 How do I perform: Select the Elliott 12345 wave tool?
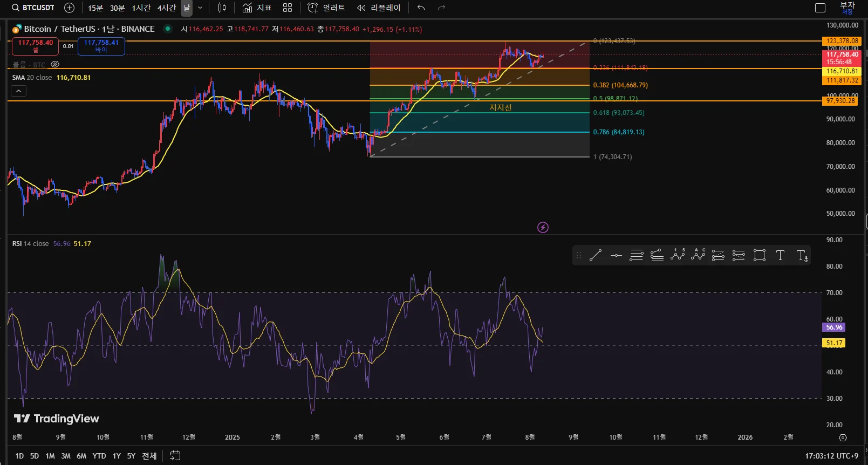678,255
